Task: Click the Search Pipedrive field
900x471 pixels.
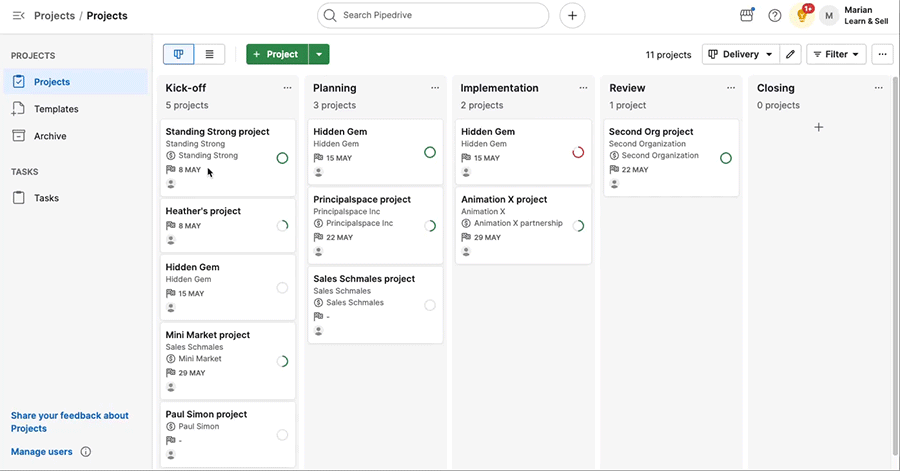Action: pyautogui.click(x=433, y=15)
